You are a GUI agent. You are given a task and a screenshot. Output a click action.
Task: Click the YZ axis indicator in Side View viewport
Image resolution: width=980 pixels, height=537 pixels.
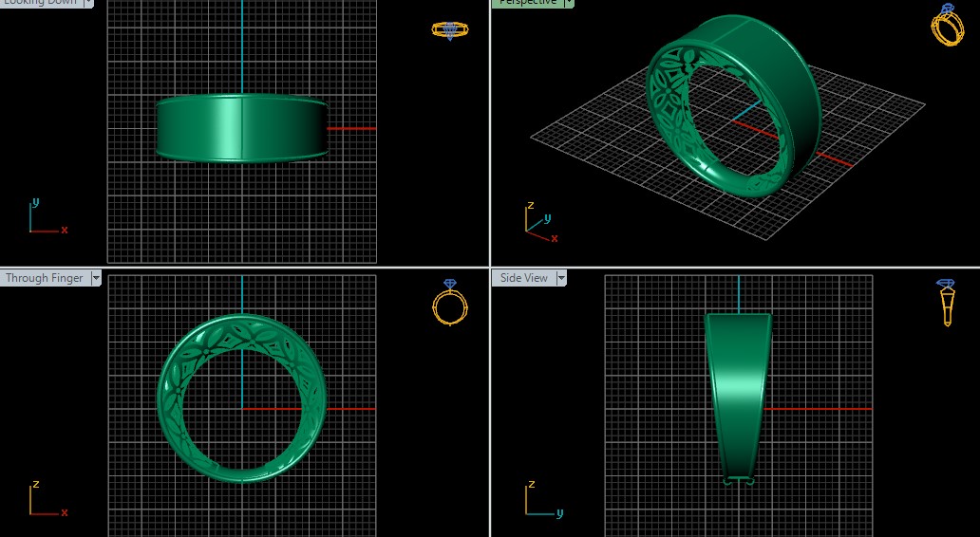coord(539,500)
